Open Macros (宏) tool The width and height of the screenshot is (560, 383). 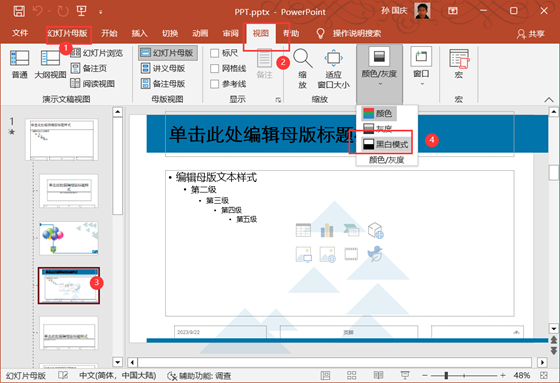click(459, 64)
